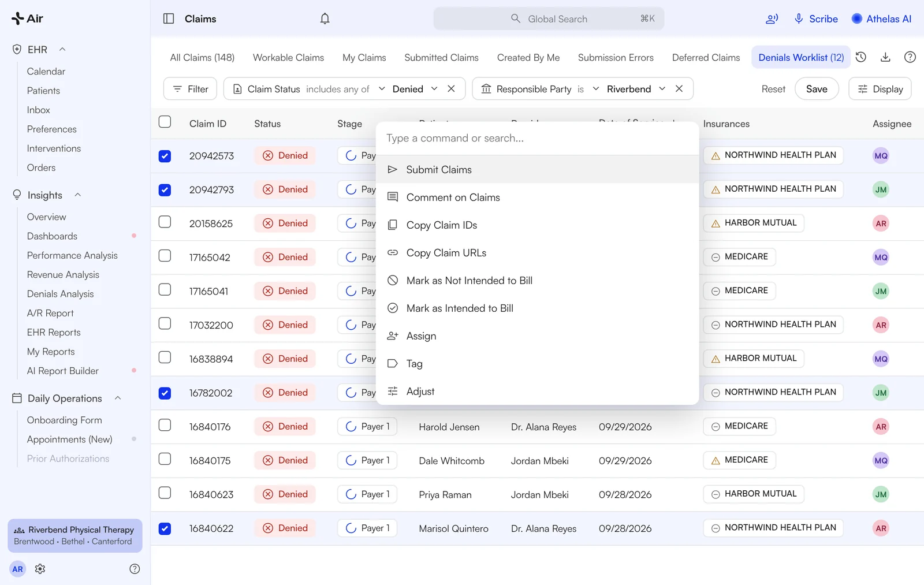The image size is (924, 585).
Task: Focus the command palette search field
Action: pos(537,138)
